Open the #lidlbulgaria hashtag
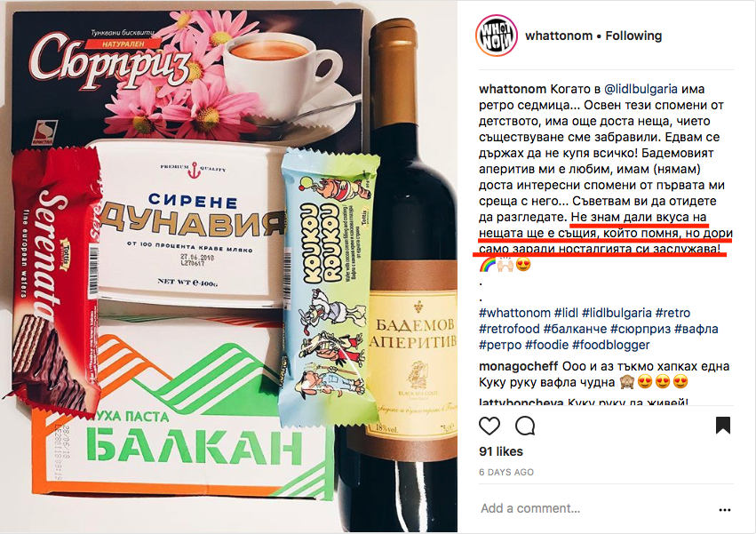756x534 pixels. pos(617,313)
